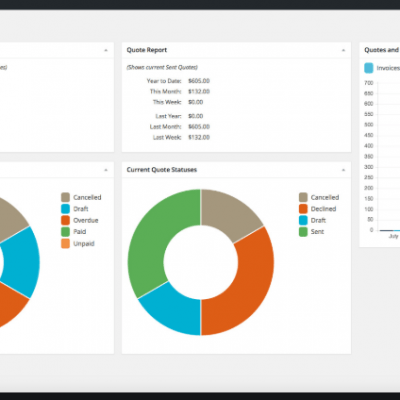Toggle Cancelled in quote statuses legend
The height and width of the screenshot is (400, 400).
[x=319, y=197]
